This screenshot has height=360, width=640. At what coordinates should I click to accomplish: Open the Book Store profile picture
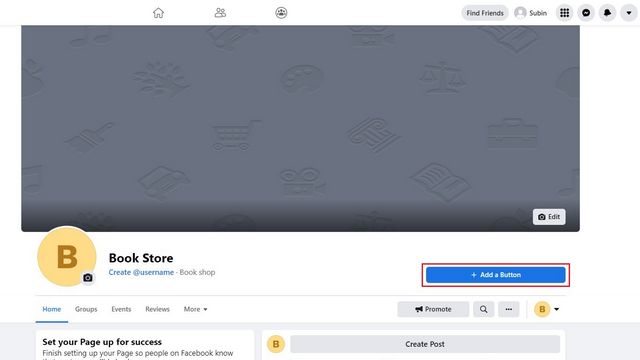coord(67,256)
